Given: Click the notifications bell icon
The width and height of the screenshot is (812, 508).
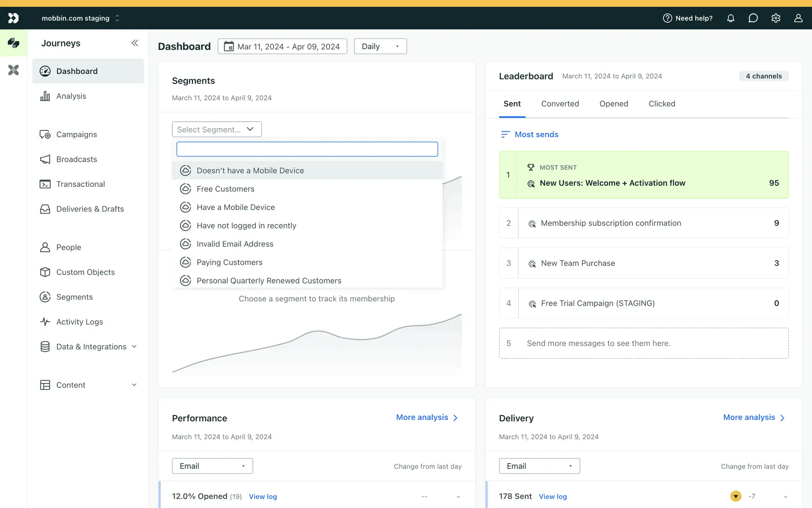Looking at the screenshot, I should [x=730, y=18].
